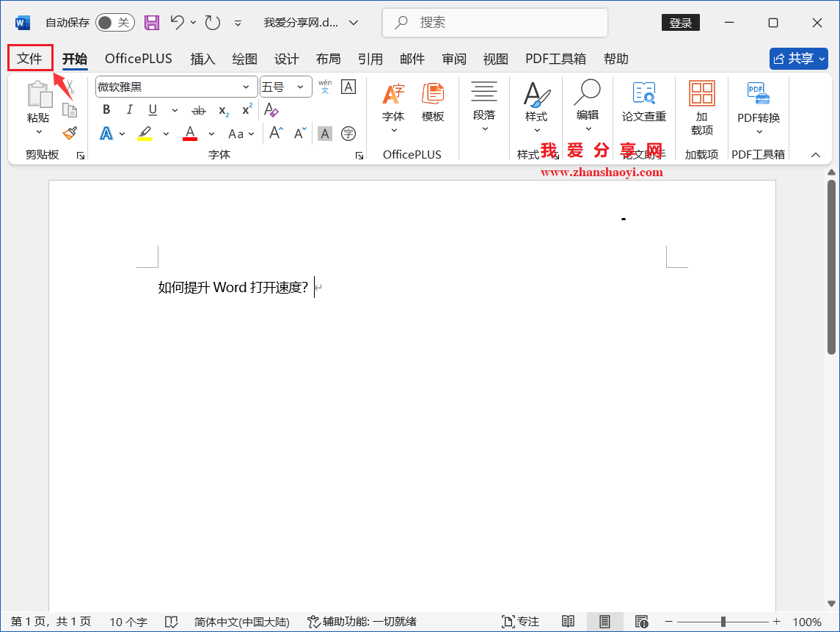The height and width of the screenshot is (632, 840).
Task: Open Customize Quick Access Toolbar arrow
Action: (238, 23)
